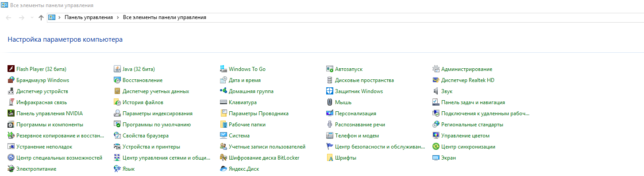
Task: Click the Распознавание речи link
Action: pyautogui.click(x=360, y=125)
